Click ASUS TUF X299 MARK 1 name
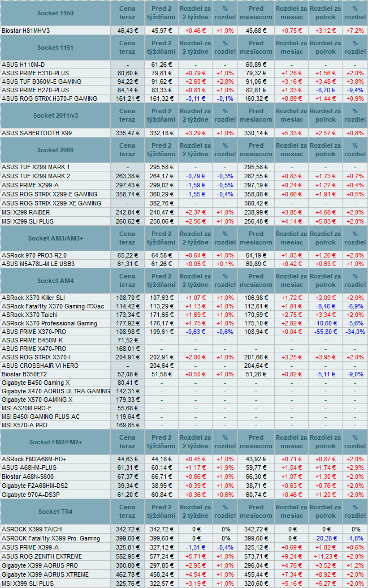This screenshot has width=368, height=588. pyautogui.click(x=36, y=168)
